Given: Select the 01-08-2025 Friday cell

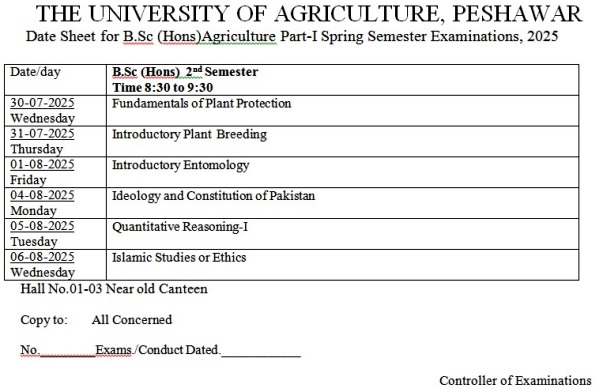Looking at the screenshot, I should pos(55,172).
